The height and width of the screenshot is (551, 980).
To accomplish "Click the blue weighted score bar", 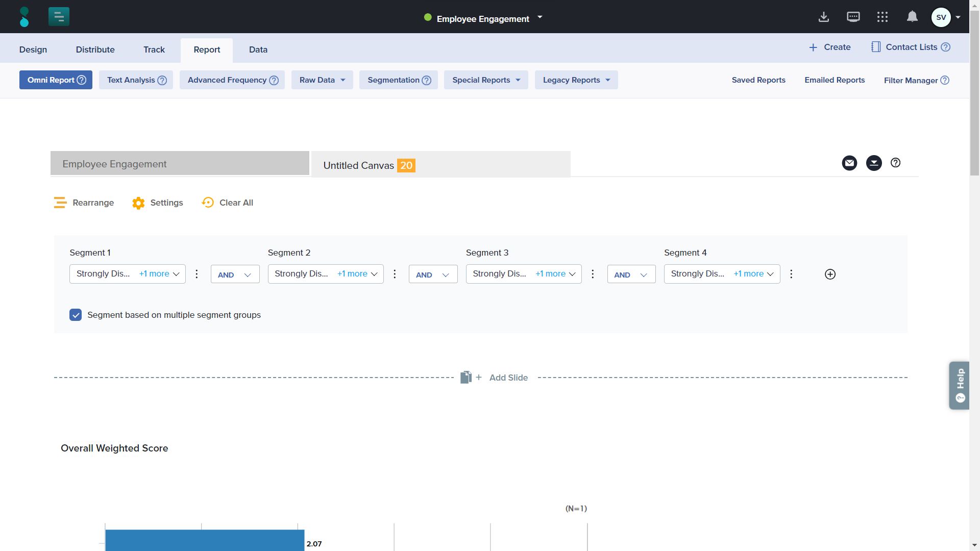I will (204, 540).
